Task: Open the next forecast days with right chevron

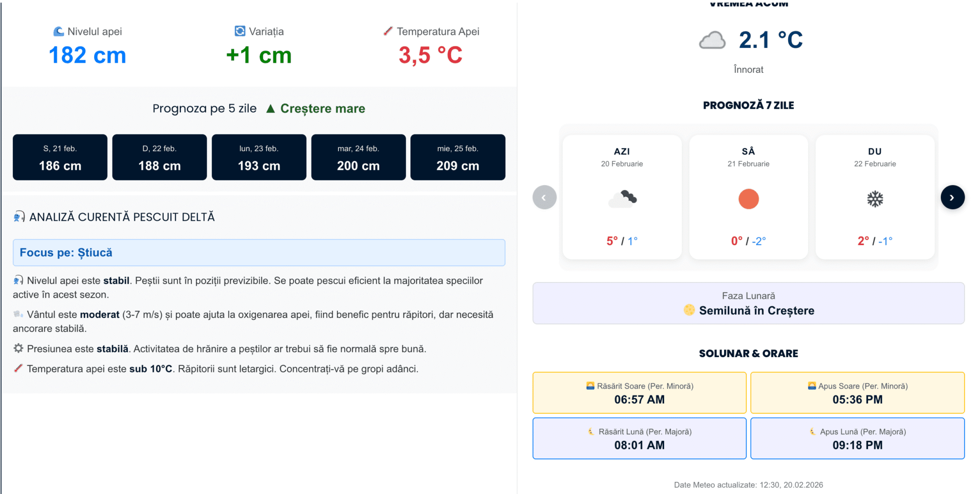Action: tap(953, 197)
